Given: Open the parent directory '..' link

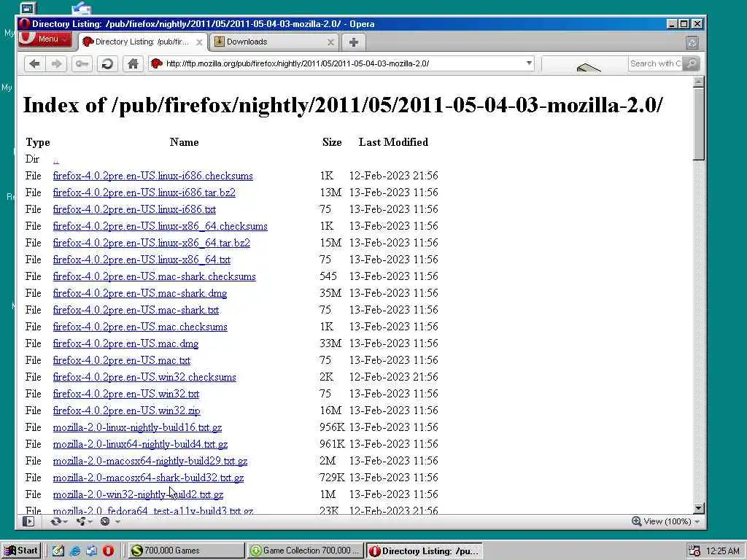Looking at the screenshot, I should [x=55, y=160].
